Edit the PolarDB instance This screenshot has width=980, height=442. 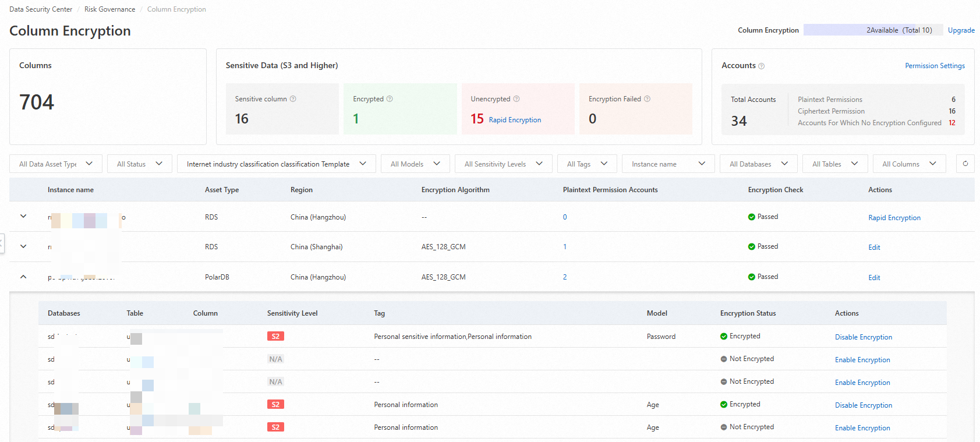click(x=874, y=278)
